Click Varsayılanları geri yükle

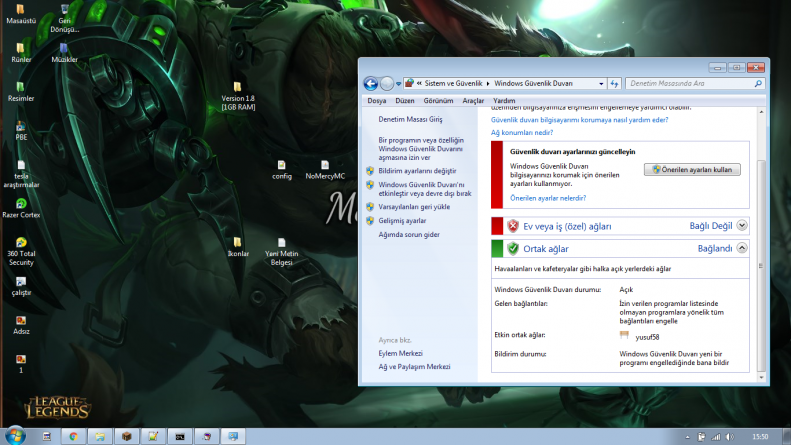click(414, 207)
